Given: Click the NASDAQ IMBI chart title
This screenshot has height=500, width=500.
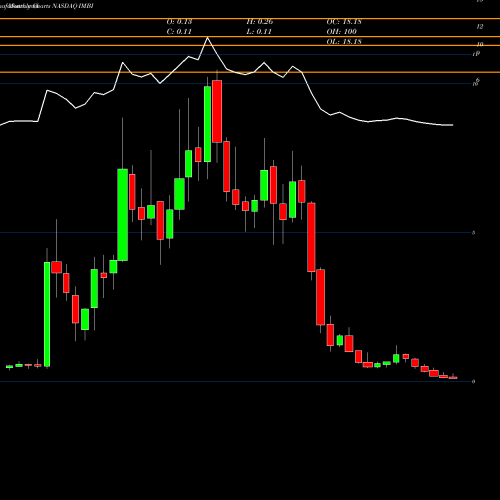Looking at the screenshot, I should pyautogui.click(x=47, y=6).
